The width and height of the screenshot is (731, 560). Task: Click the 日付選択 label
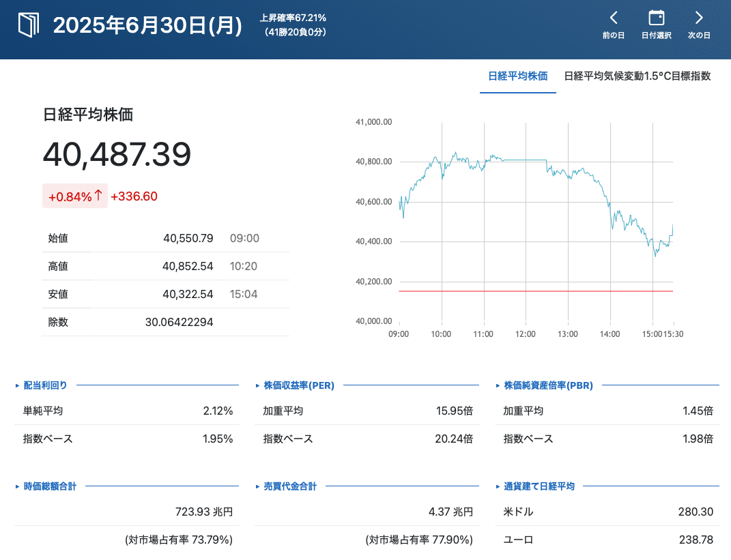point(656,35)
